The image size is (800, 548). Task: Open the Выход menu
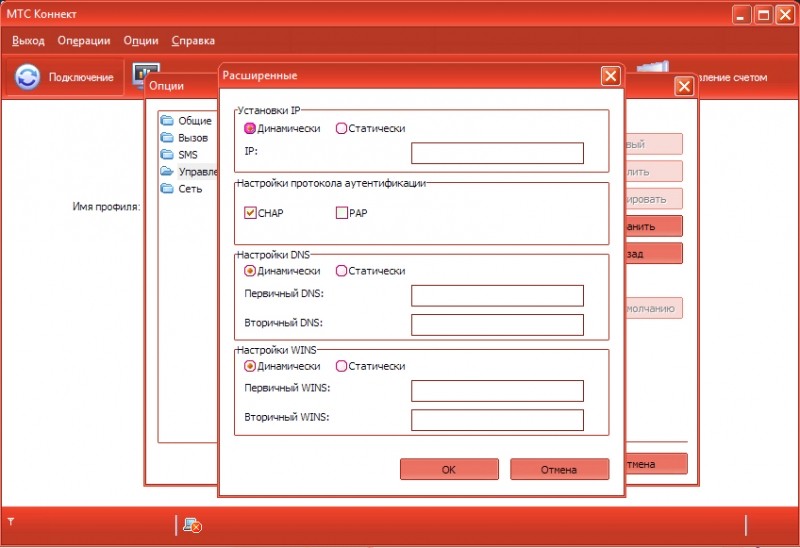28,41
